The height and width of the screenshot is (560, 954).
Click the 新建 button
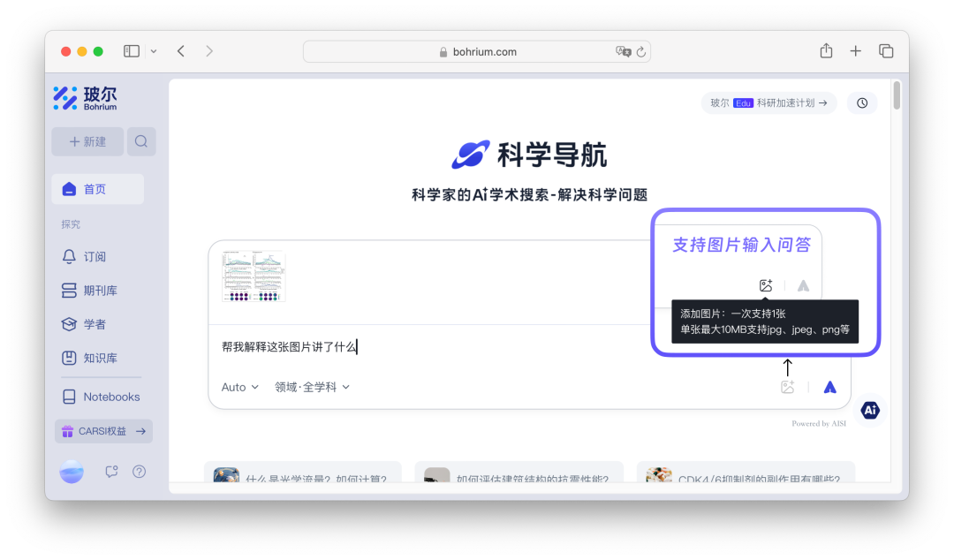pyautogui.click(x=87, y=141)
